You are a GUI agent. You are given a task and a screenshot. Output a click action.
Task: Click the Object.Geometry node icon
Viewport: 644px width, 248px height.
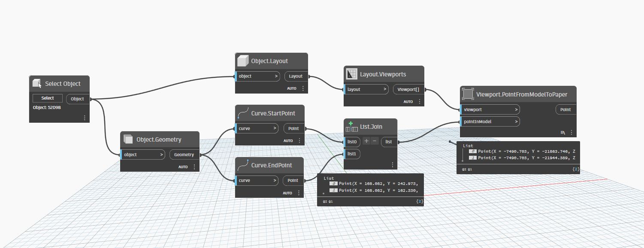(x=128, y=139)
